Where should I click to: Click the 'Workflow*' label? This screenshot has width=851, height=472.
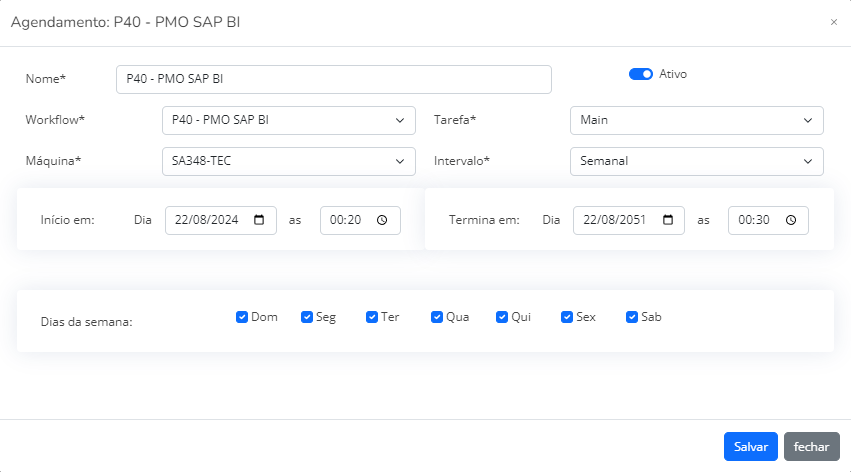[55, 120]
